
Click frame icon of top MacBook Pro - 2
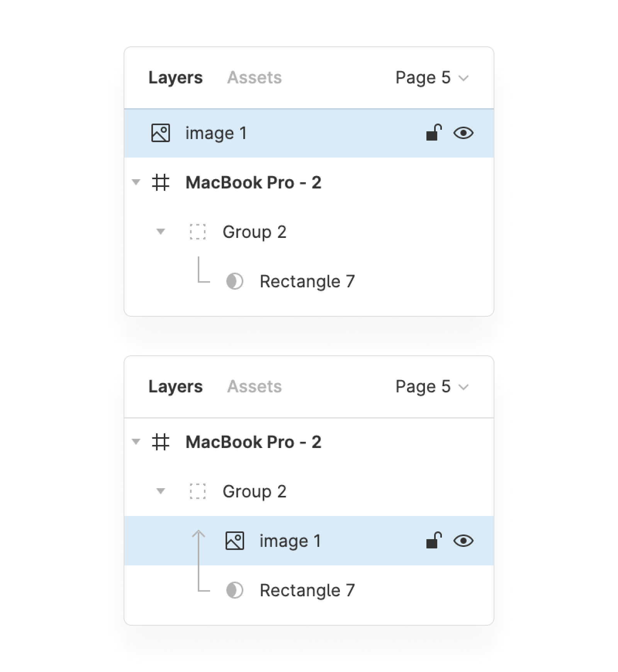pos(160,183)
